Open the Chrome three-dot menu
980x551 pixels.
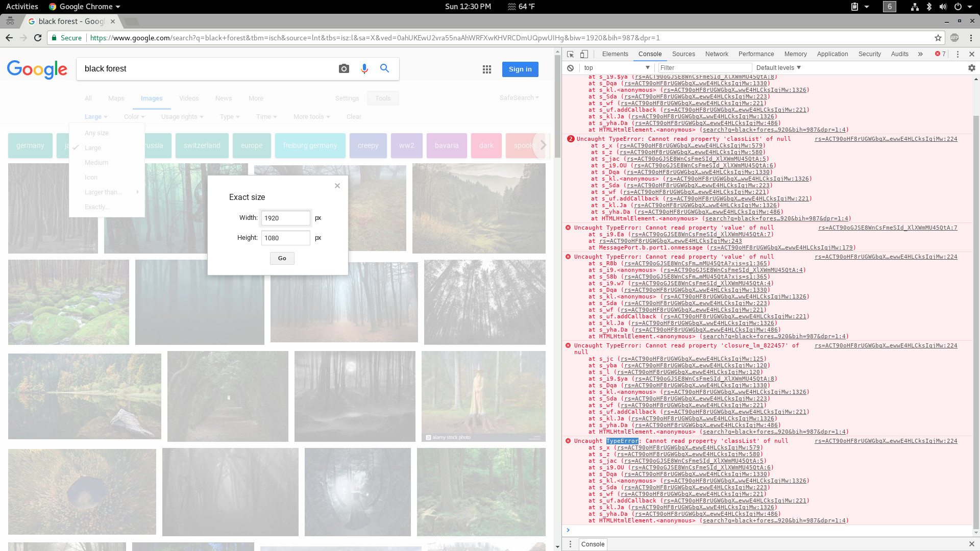[971, 38]
